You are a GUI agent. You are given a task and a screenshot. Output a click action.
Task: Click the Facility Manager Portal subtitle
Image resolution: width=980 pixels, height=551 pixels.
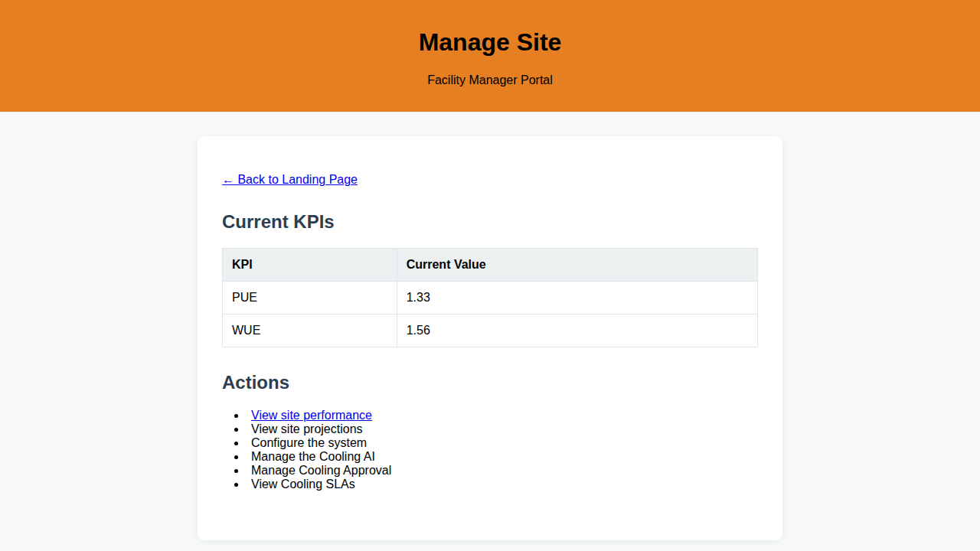coord(490,80)
